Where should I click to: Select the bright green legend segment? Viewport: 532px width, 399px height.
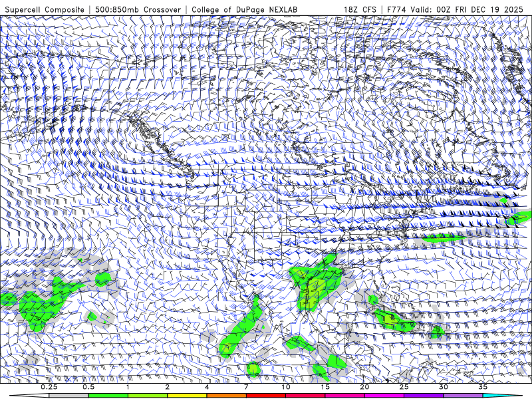(108, 396)
